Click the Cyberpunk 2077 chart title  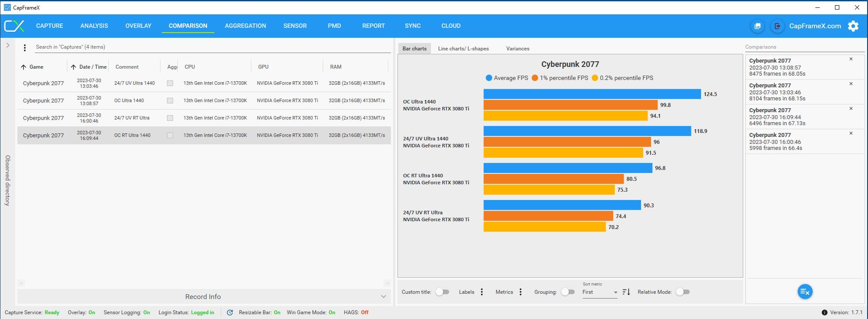[570, 64]
